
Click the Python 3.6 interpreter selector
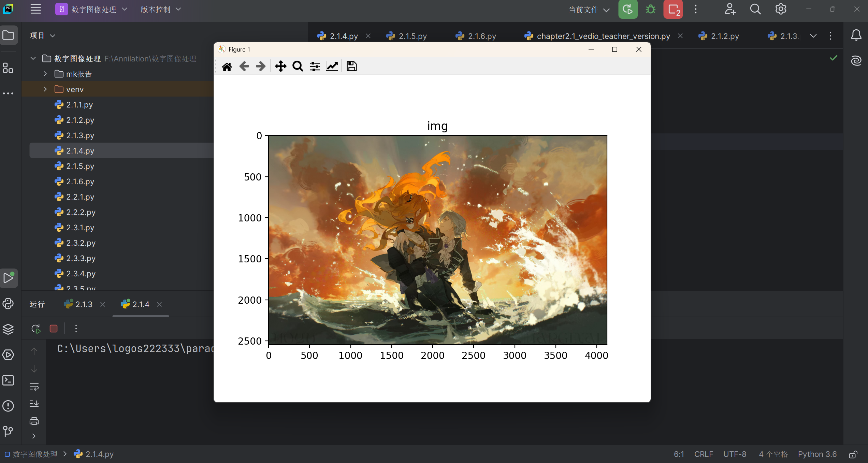pos(817,454)
